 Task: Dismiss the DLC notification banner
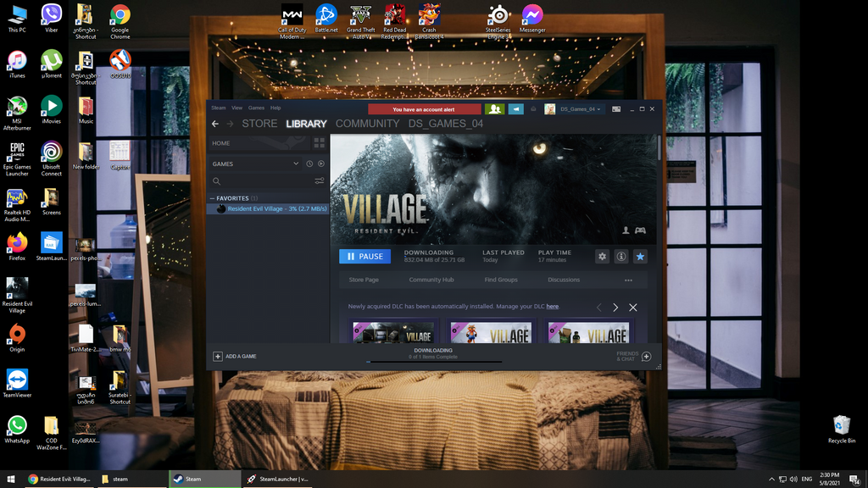pyautogui.click(x=632, y=307)
